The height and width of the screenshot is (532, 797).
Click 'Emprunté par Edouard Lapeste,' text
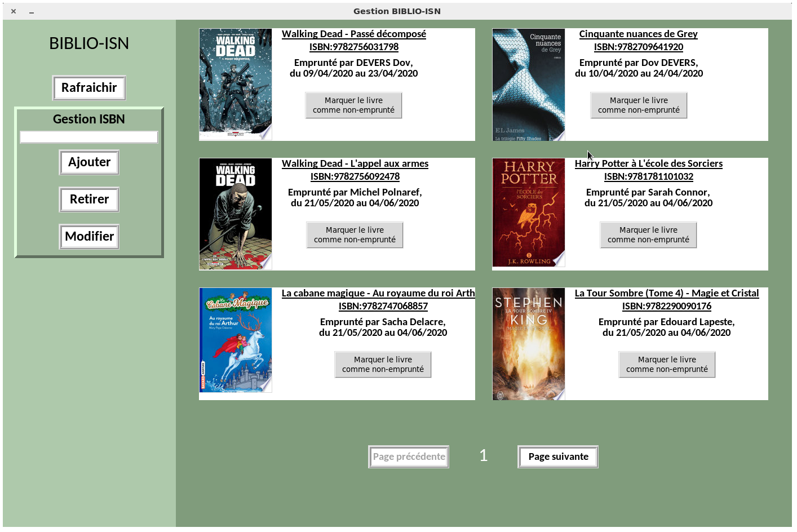(667, 322)
